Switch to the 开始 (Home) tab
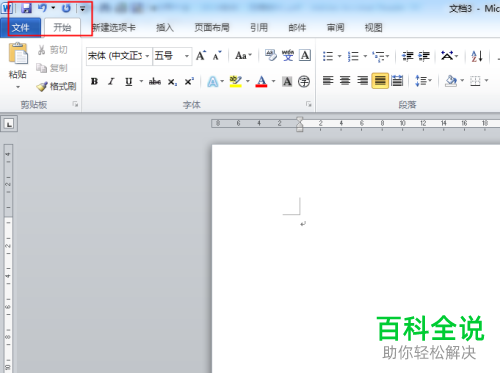This screenshot has height=373, width=500. click(62, 28)
